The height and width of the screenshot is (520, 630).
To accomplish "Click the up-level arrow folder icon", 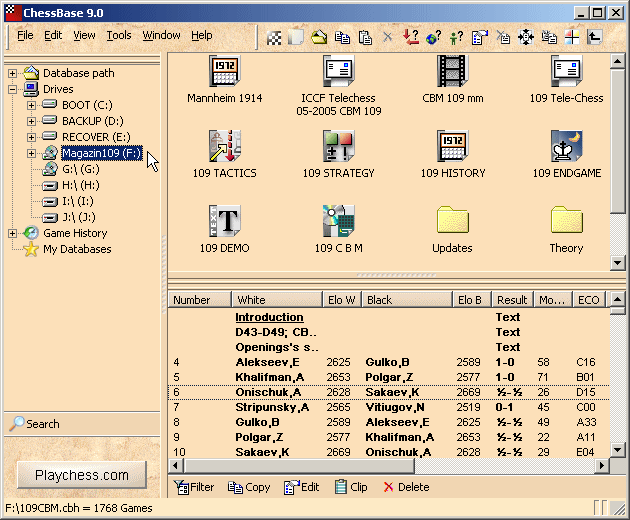I will click(x=594, y=38).
